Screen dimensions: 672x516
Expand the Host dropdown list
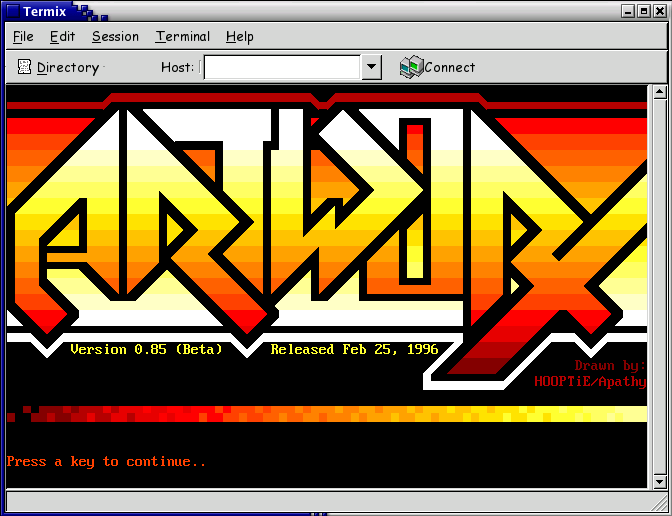(371, 67)
